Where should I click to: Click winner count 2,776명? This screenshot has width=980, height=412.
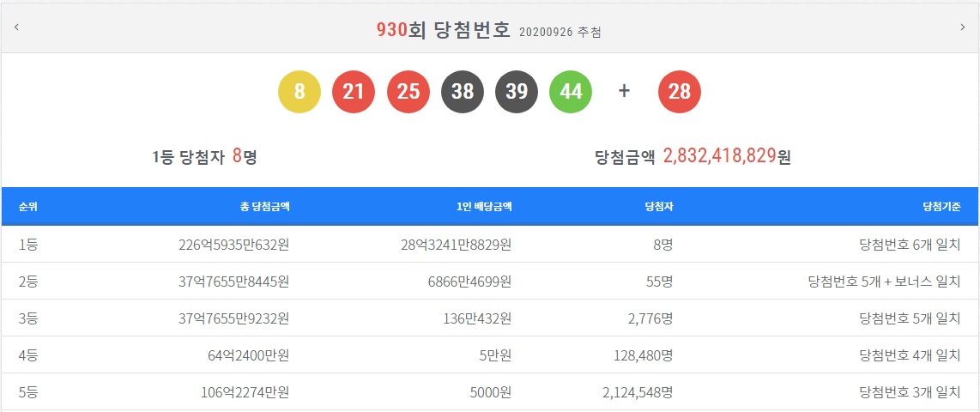[x=650, y=318]
